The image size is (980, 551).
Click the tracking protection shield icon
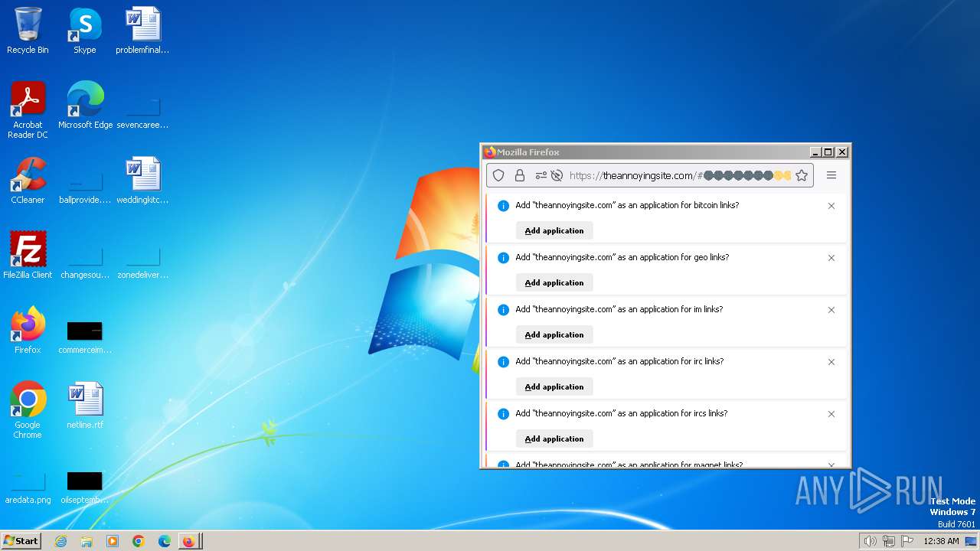[x=498, y=175]
